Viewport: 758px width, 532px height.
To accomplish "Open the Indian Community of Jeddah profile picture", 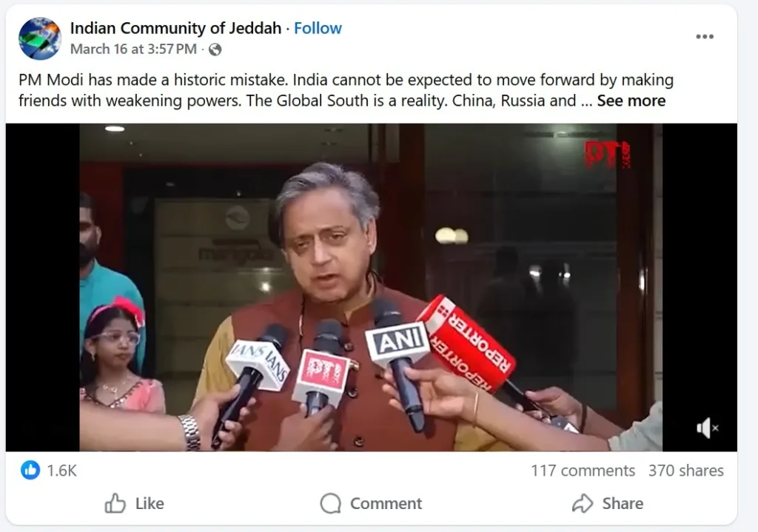I will 40,38.
